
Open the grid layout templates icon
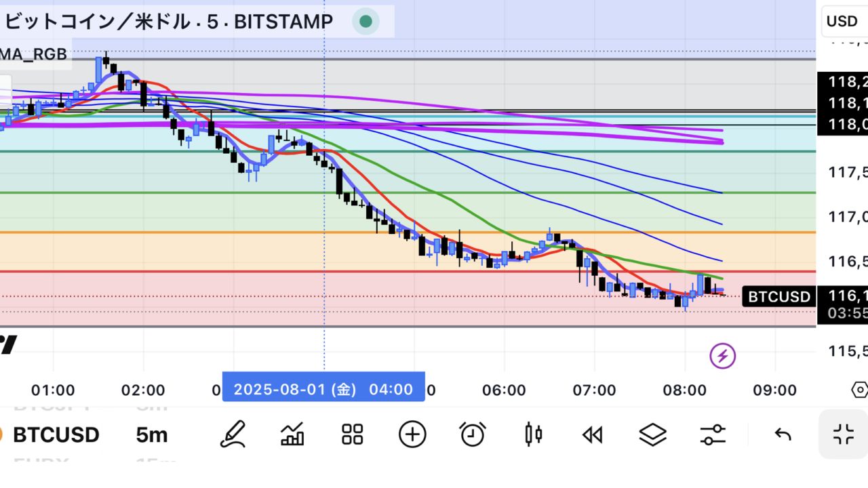pos(353,434)
